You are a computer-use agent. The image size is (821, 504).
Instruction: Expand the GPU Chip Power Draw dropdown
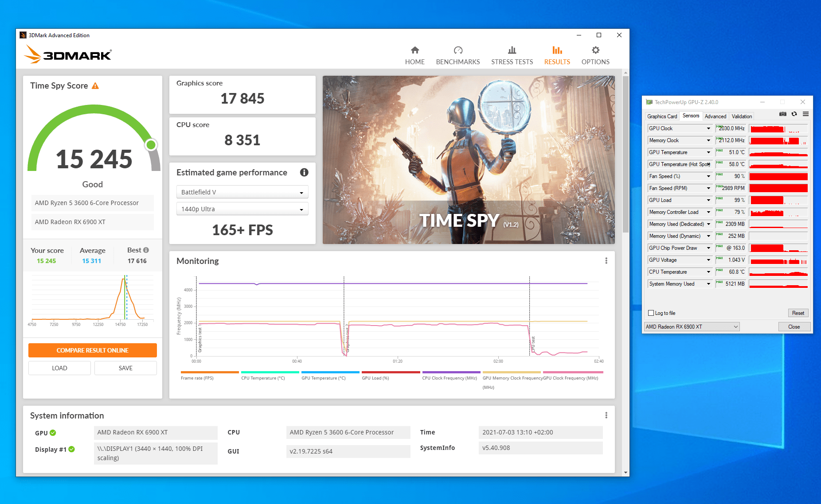pyautogui.click(x=708, y=248)
